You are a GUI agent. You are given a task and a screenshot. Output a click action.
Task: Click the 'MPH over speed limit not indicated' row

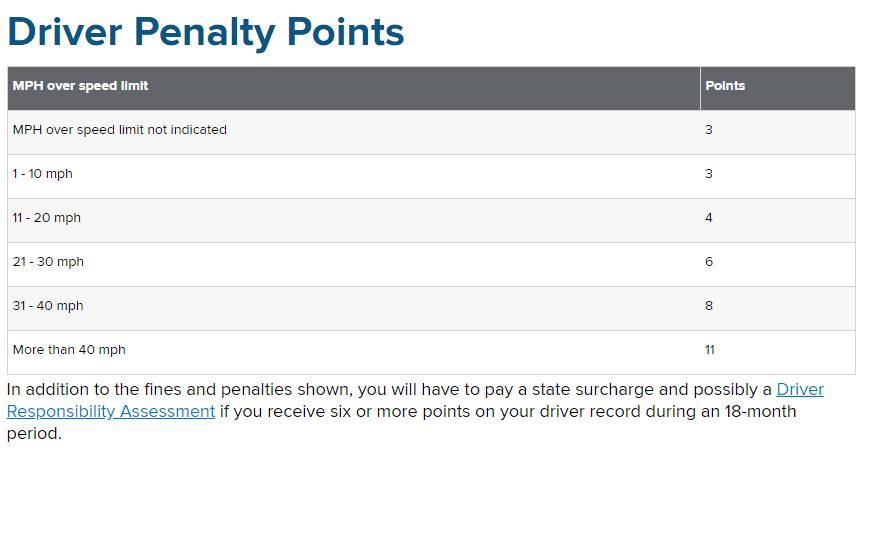431,132
